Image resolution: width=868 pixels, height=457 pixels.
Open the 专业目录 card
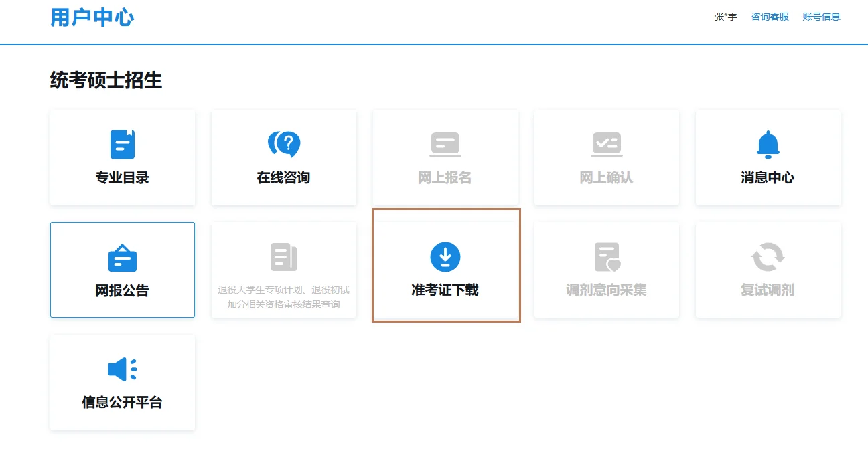pos(122,157)
